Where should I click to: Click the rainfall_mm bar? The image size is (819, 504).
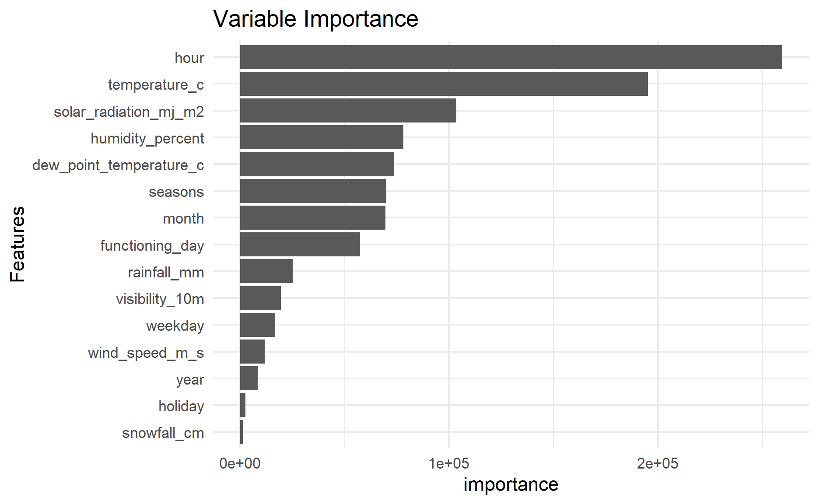266,271
